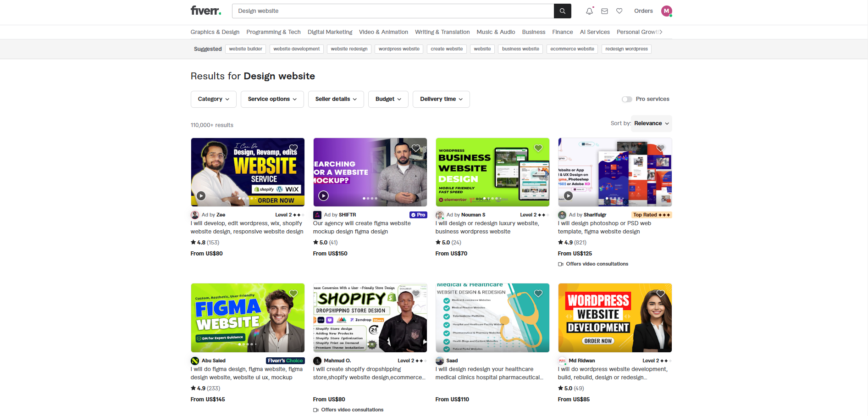Click Sharifulgr's seller avatar
This screenshot has height=416, width=868.
point(562,215)
